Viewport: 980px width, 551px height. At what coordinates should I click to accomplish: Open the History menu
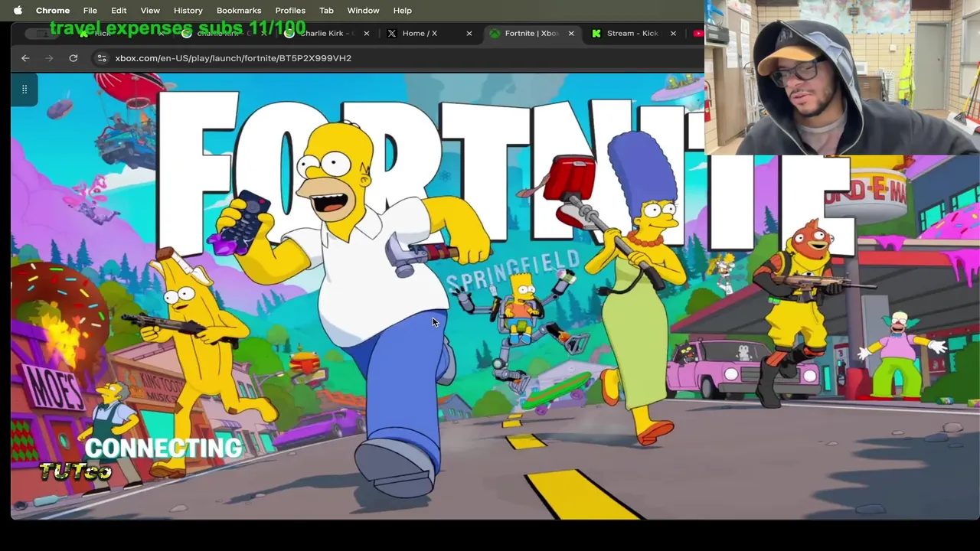click(188, 11)
